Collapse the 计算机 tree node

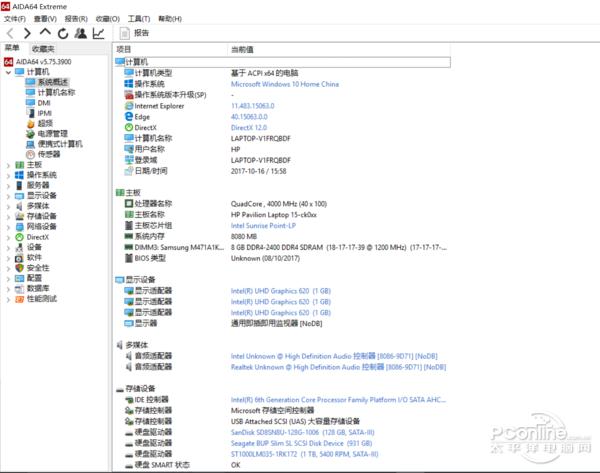(x=8, y=72)
